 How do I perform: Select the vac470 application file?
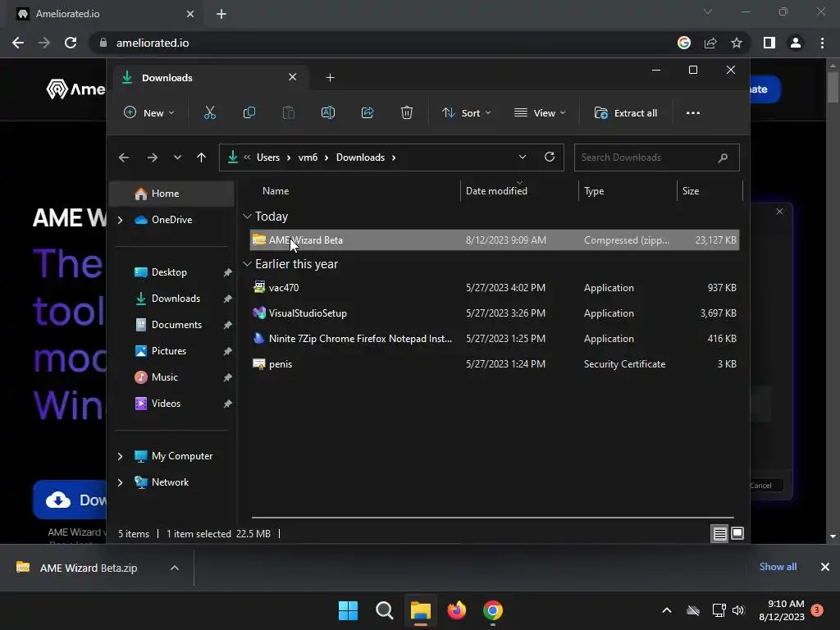tap(495, 288)
